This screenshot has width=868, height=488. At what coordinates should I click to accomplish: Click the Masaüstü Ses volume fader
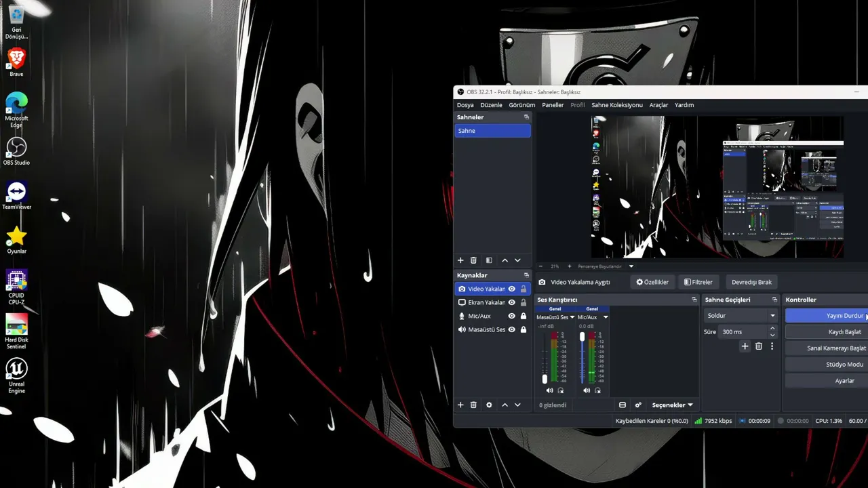544,379
